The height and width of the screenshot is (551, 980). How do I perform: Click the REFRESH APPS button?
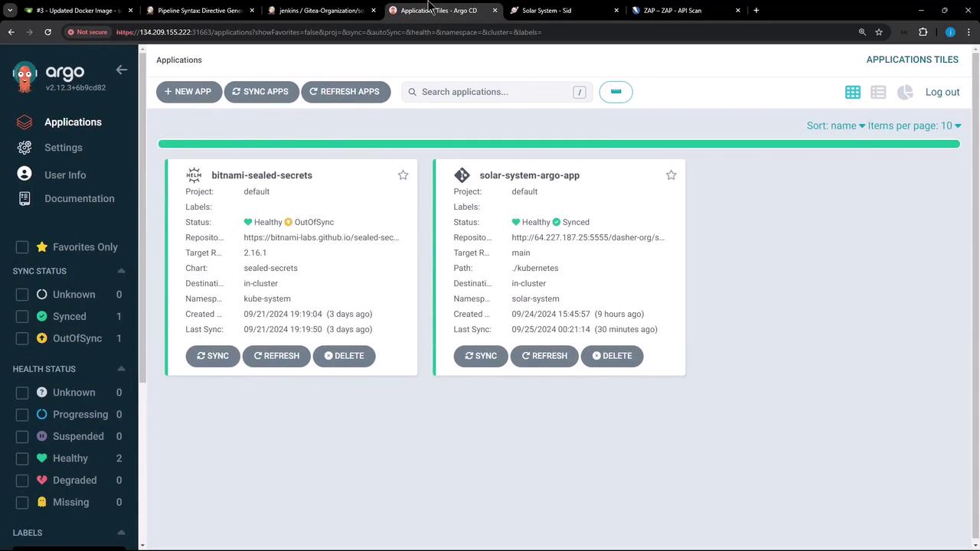click(345, 92)
